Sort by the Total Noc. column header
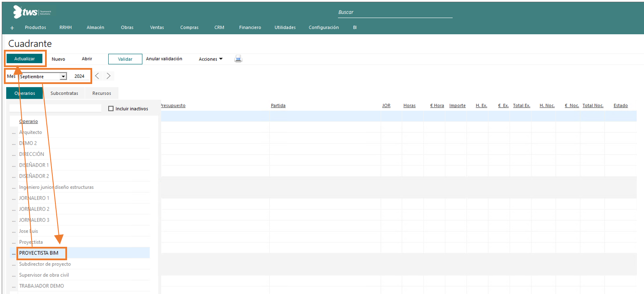644x294 pixels. (593, 106)
